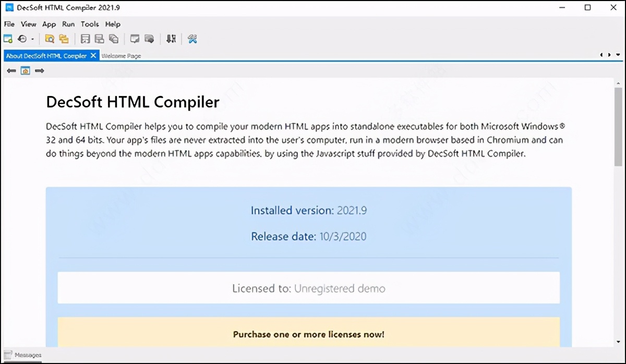This screenshot has width=626, height=364.
Task: Open the Messages panel at bottom
Action: [22, 355]
